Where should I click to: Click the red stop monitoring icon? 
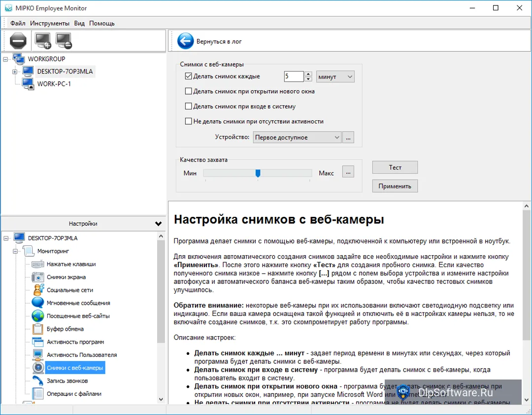pyautogui.click(x=18, y=41)
